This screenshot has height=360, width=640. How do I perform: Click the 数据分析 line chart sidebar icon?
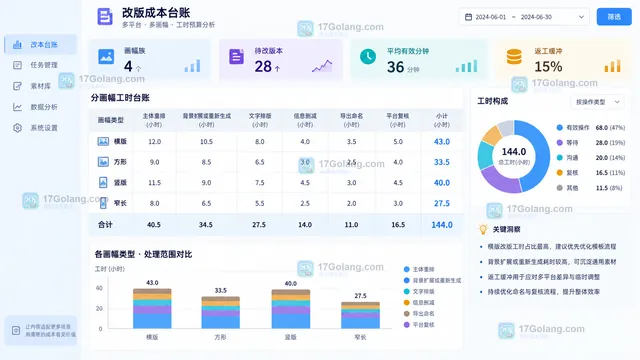tap(17, 107)
